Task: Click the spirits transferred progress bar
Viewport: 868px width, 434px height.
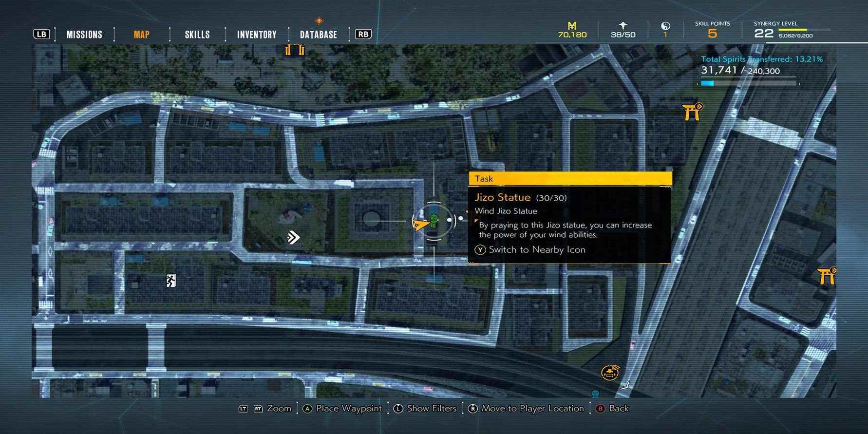Action: point(748,83)
